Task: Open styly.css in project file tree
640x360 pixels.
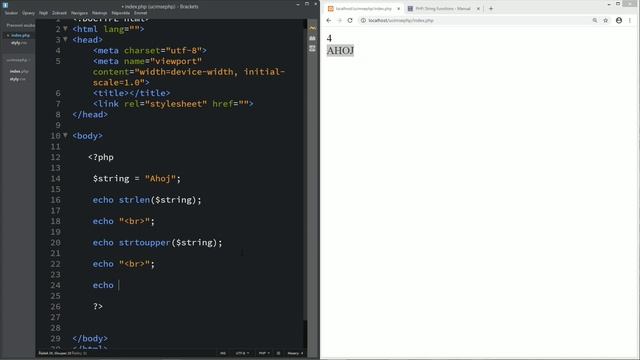Action: pos(18,79)
